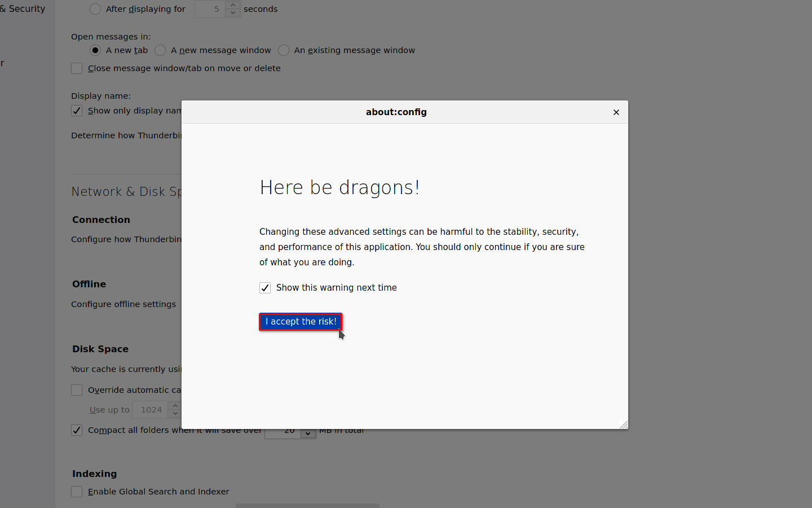Uncheck Show this warning next time
This screenshot has height=508, width=812.
265,288
